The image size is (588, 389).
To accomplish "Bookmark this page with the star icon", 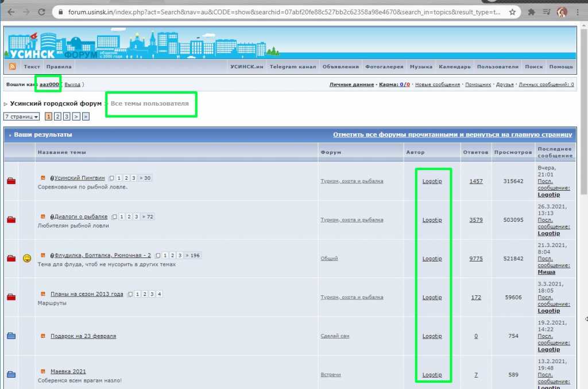I will tap(512, 12).
